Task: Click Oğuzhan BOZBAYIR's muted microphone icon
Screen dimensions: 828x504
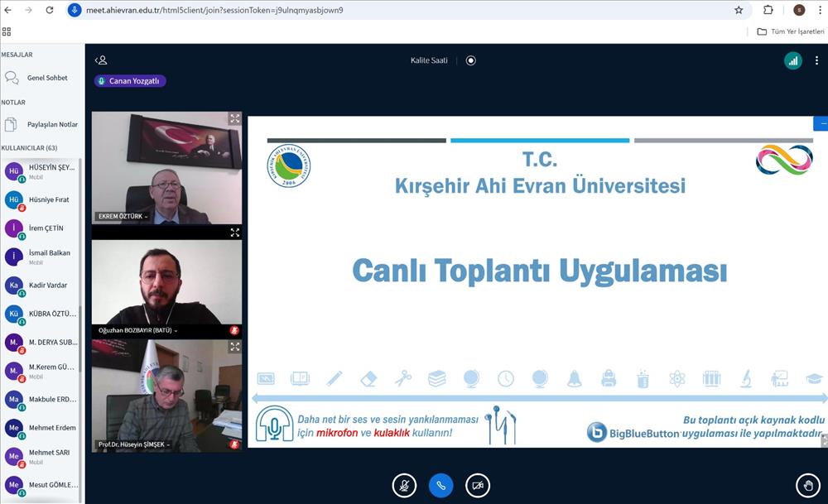Action: (235, 330)
